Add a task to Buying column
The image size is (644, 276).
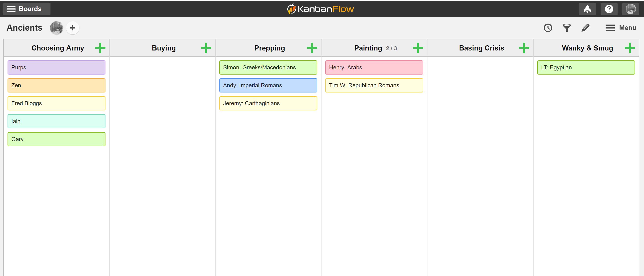pyautogui.click(x=206, y=48)
